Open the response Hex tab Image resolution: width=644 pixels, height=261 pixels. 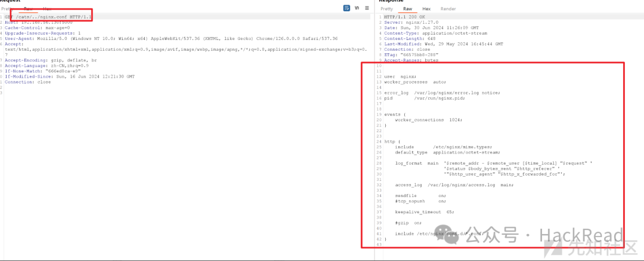pos(426,8)
